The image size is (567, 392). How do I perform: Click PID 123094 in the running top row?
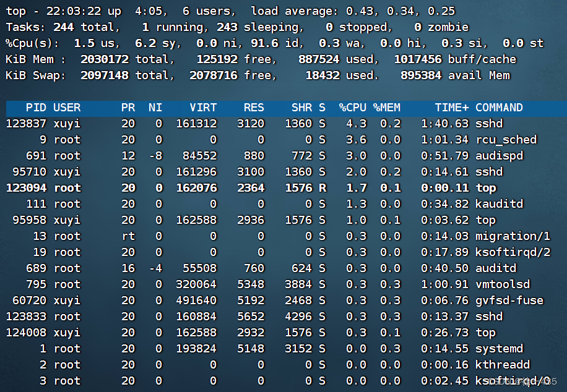[26, 188]
